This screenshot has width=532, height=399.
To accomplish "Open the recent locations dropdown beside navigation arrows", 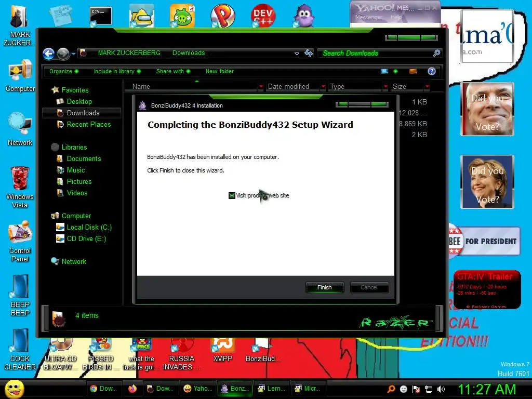I will coord(73,54).
